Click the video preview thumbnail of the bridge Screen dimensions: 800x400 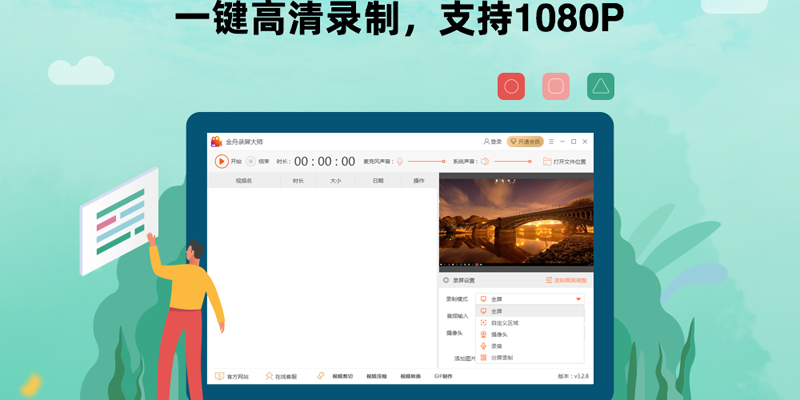click(516, 223)
